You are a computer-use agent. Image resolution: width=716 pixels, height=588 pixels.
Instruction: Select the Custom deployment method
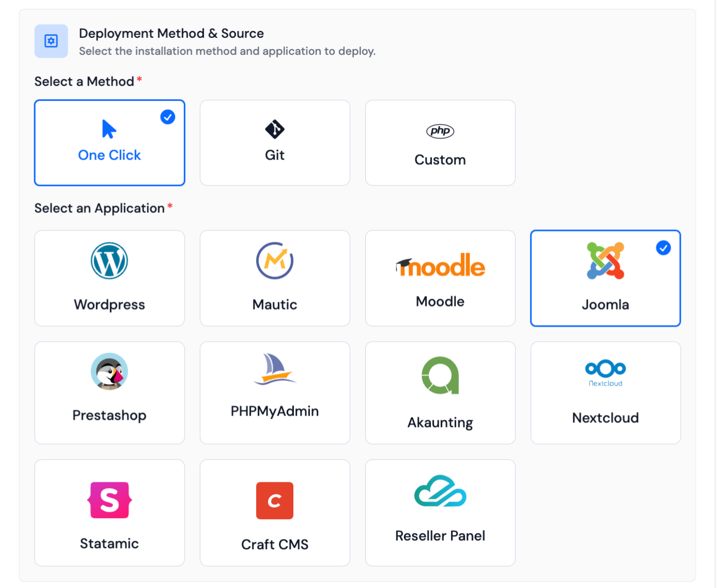coord(440,142)
